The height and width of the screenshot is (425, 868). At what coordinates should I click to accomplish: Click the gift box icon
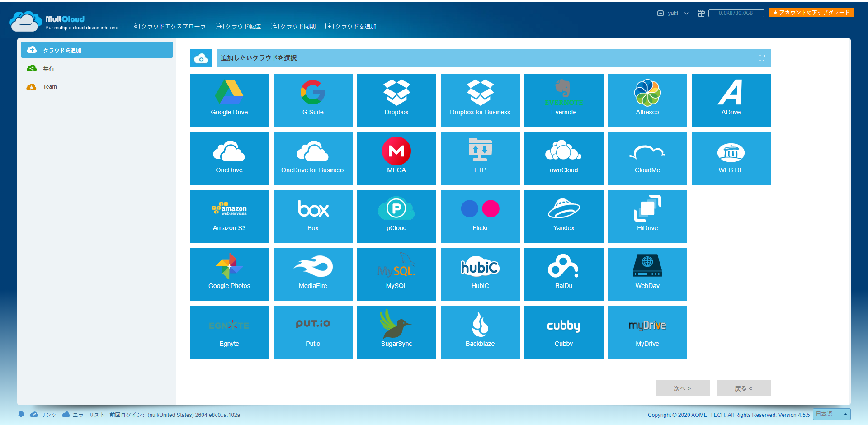[701, 13]
